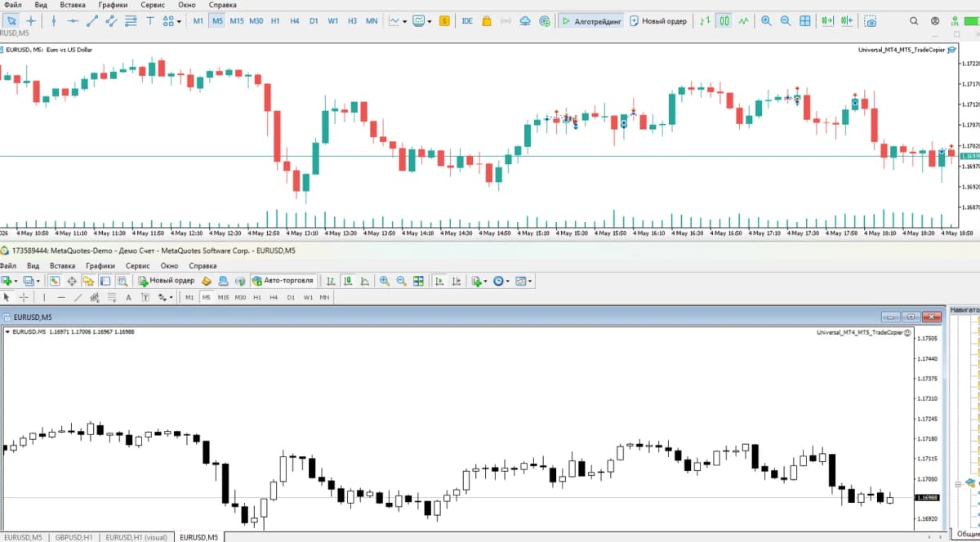Click Новый ордер in the MT4 toolbar
This screenshot has height=542, width=980.
[167, 281]
